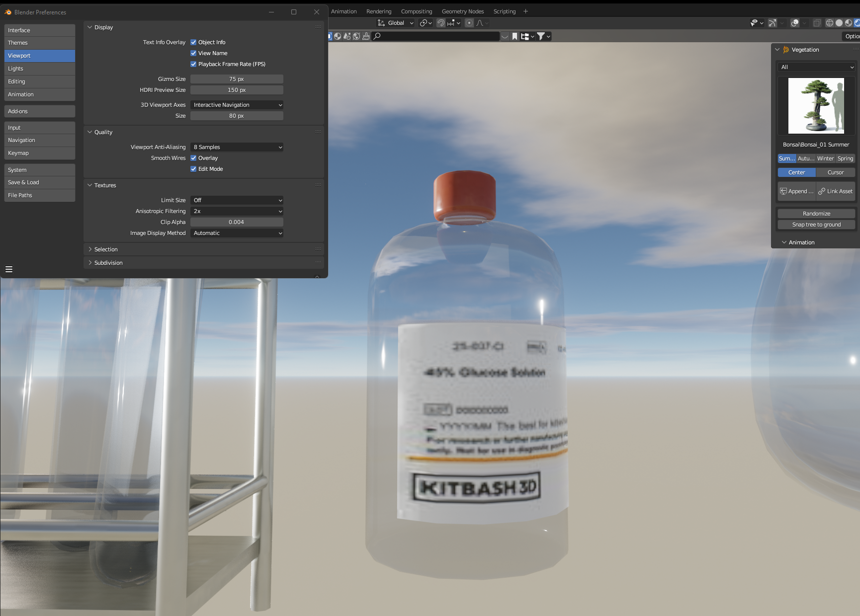860x616 pixels.
Task: Open the Keymap preferences tab
Action: (x=40, y=153)
